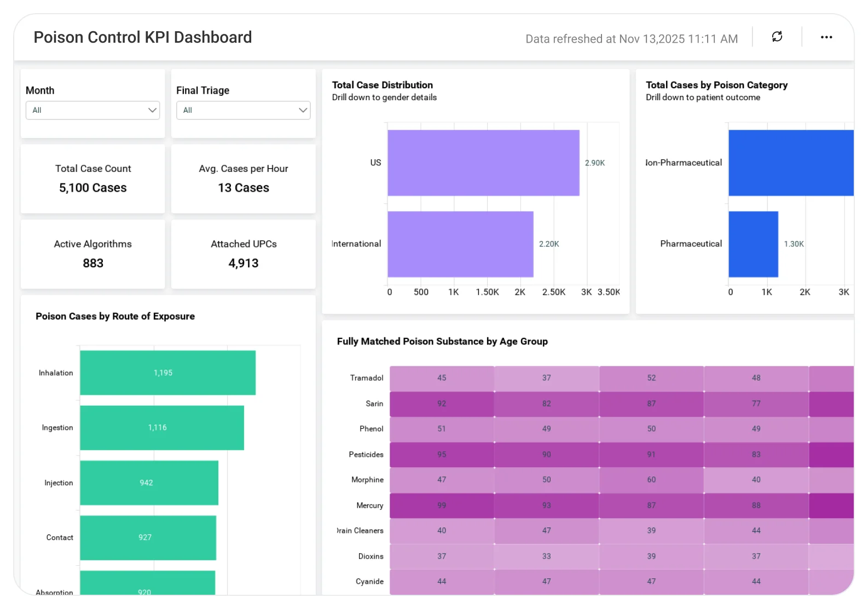This screenshot has height=609, width=868.
Task: Select the Morphine heatmap cell showing 60
Action: pyautogui.click(x=651, y=480)
